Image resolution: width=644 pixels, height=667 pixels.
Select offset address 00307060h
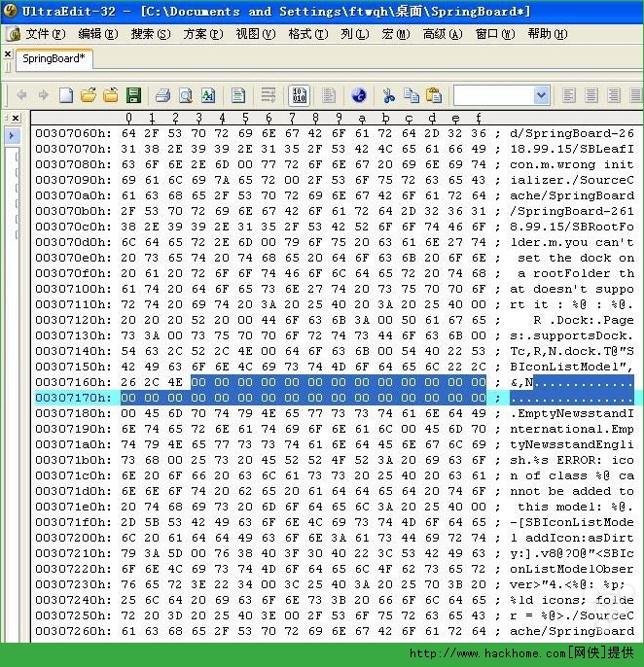[x=73, y=133]
